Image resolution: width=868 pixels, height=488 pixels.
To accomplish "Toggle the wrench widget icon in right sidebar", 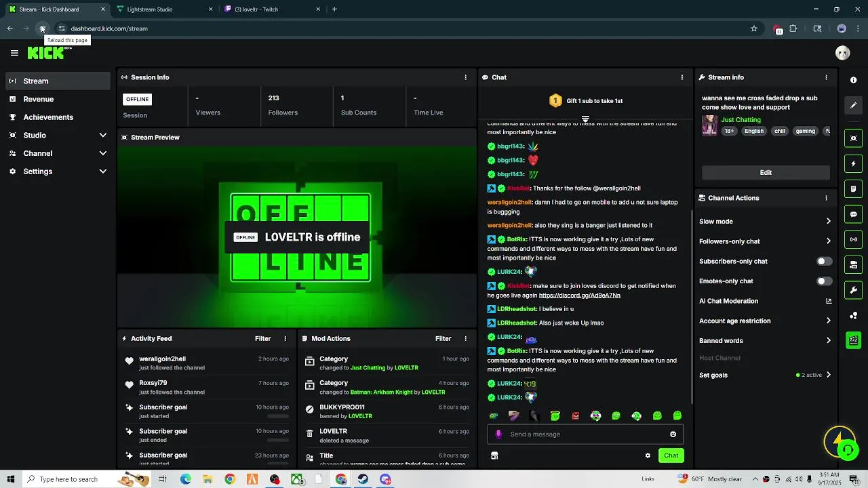I will click(853, 290).
